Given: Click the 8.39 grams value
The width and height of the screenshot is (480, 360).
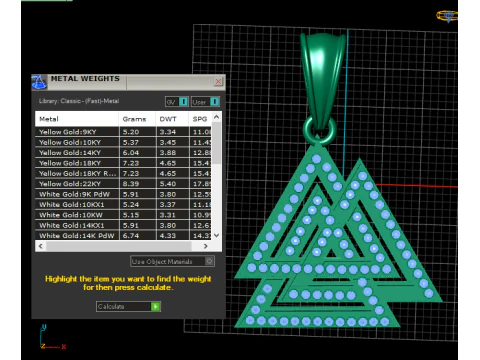Looking at the screenshot, I should tap(131, 184).
